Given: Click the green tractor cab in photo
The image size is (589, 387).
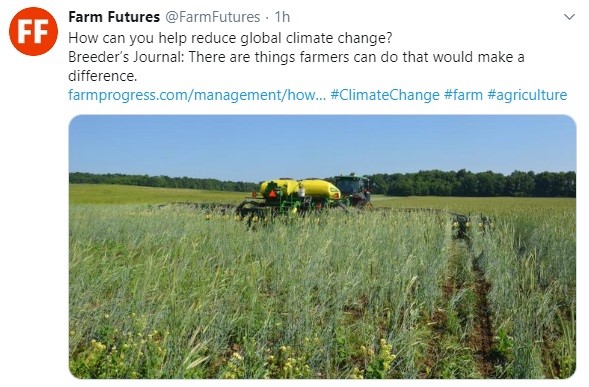Looking at the screenshot, I should (x=352, y=186).
